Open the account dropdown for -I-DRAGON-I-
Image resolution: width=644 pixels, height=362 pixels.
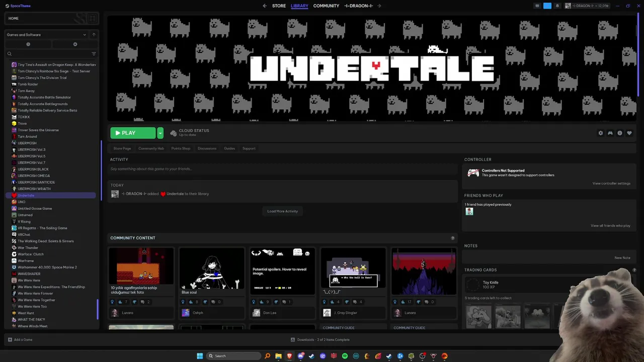pyautogui.click(x=587, y=6)
